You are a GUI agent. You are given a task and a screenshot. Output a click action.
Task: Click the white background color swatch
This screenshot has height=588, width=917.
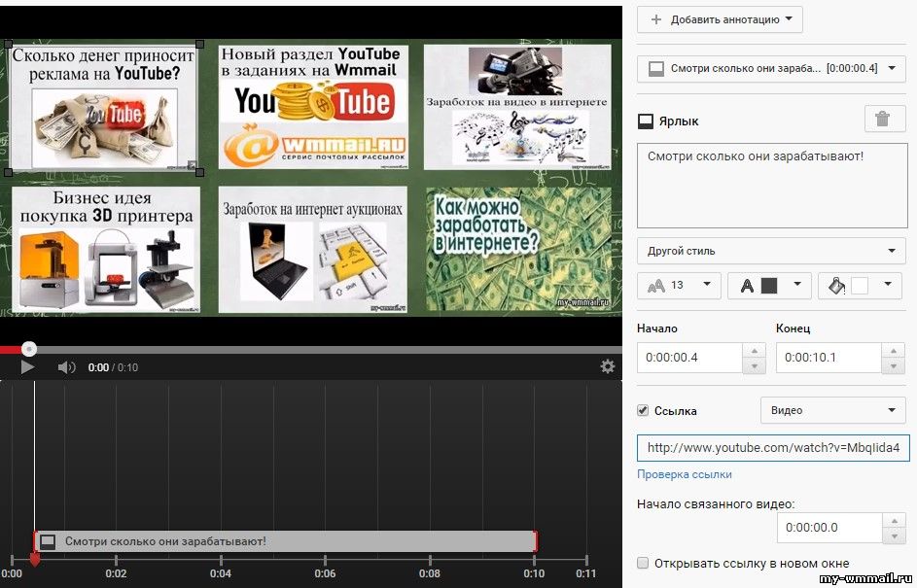point(860,285)
